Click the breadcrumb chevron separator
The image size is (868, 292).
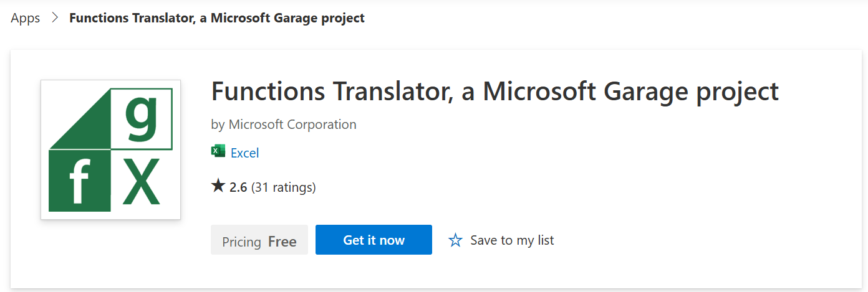point(55,18)
